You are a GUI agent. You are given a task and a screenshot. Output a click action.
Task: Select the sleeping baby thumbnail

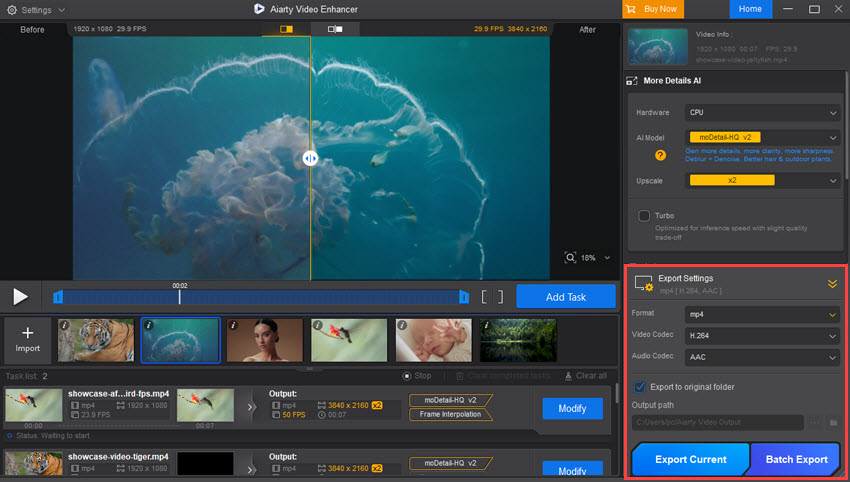tap(434, 340)
